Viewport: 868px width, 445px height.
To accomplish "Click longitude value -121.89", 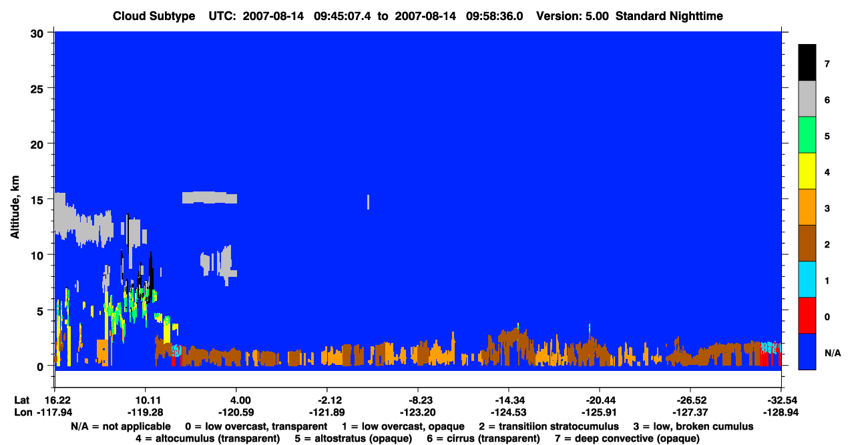I will [x=327, y=412].
